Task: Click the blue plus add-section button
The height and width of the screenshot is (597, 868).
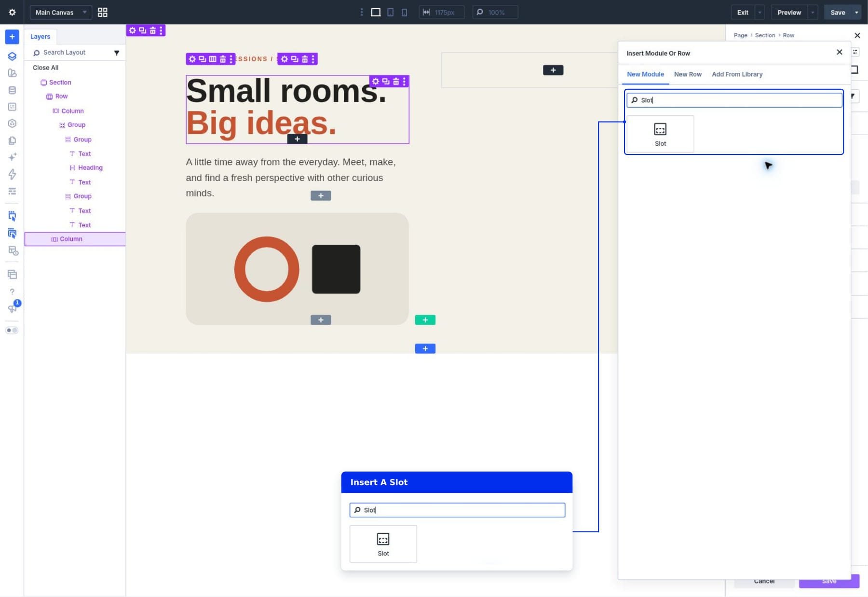Action: (425, 348)
